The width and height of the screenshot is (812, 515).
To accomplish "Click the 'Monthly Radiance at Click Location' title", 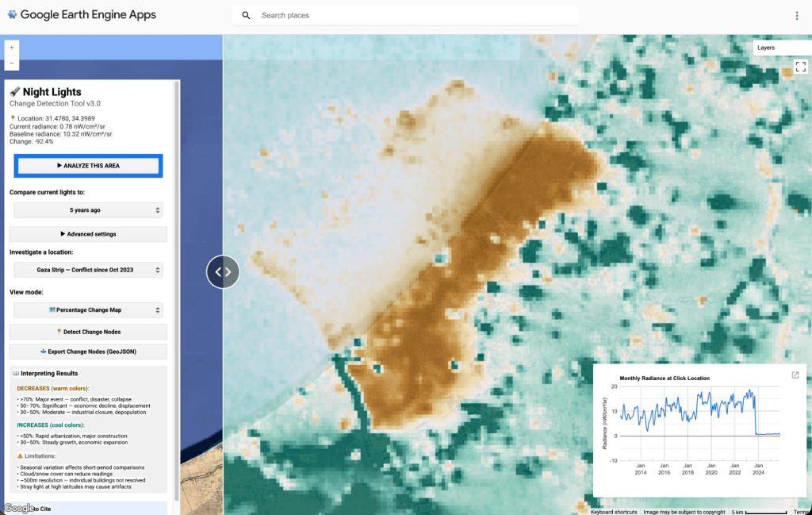I will coord(665,379).
